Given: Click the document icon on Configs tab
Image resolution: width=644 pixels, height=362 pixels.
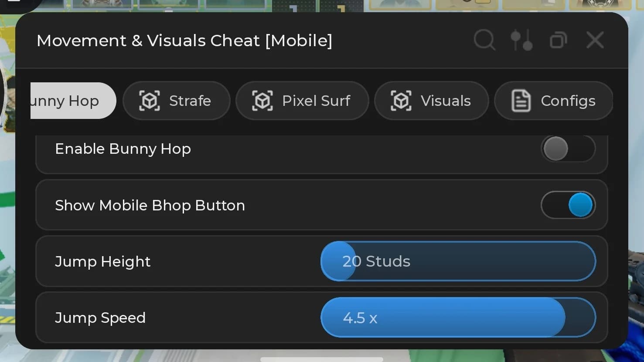Looking at the screenshot, I should [521, 101].
